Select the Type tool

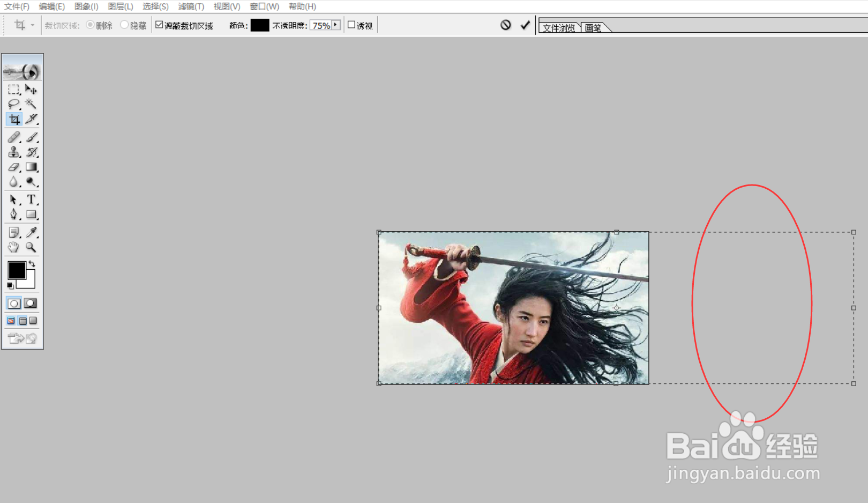(31, 200)
